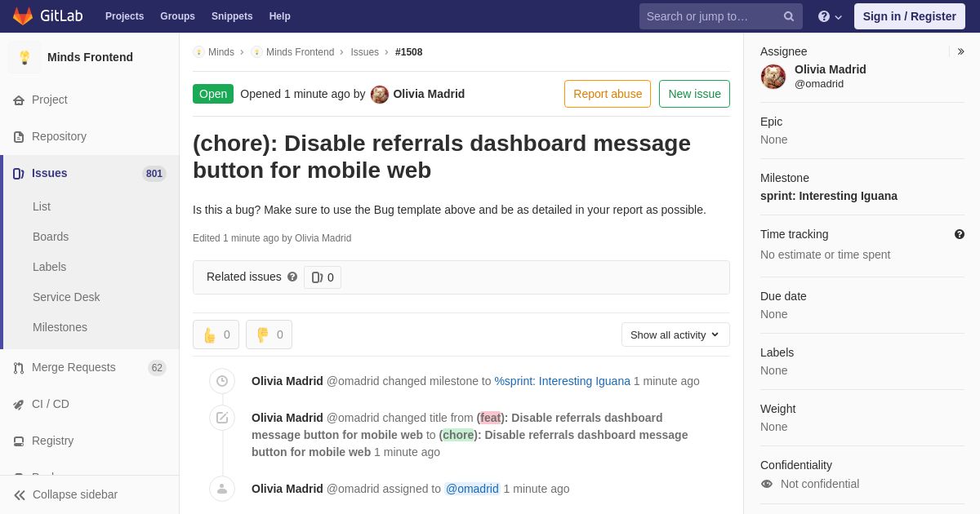Image resolution: width=980 pixels, height=514 pixels.
Task: Click the Time tracking help icon
Action: (x=960, y=234)
